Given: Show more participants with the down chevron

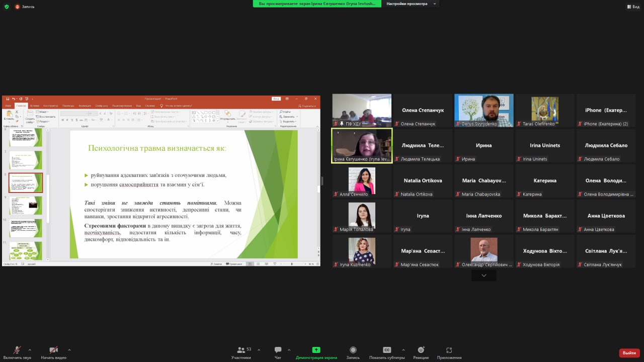Looking at the screenshot, I should pos(484,276).
